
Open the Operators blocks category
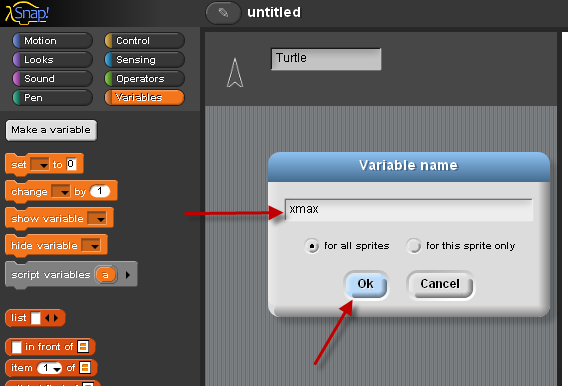click(145, 79)
